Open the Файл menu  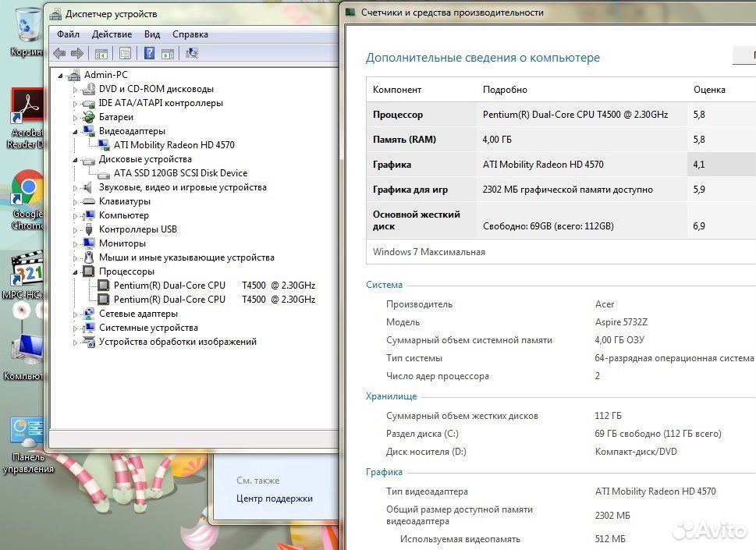point(68,34)
